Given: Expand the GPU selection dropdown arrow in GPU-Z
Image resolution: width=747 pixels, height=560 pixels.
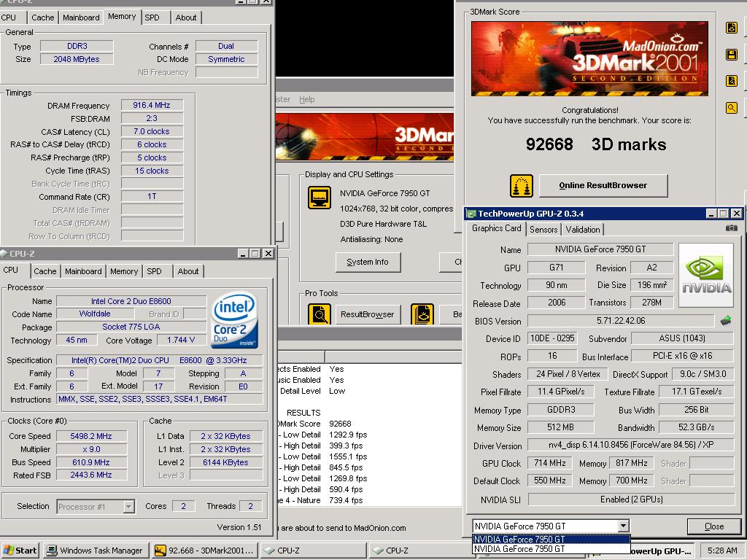Looking at the screenshot, I should click(x=623, y=526).
